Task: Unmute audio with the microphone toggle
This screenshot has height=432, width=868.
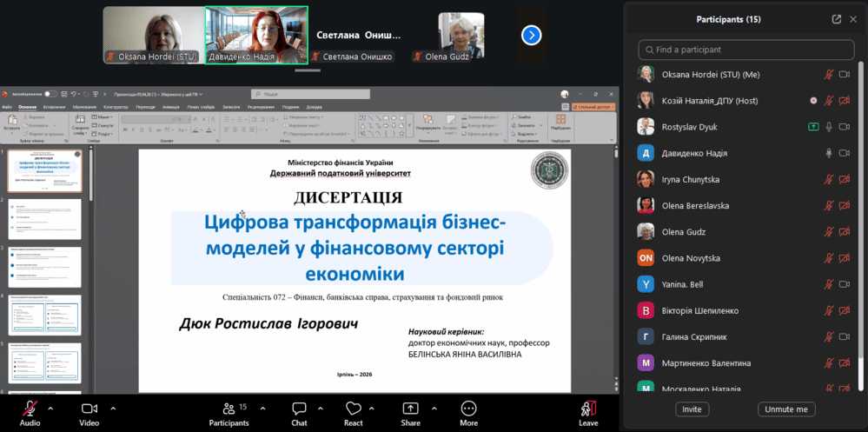Action: click(30, 414)
